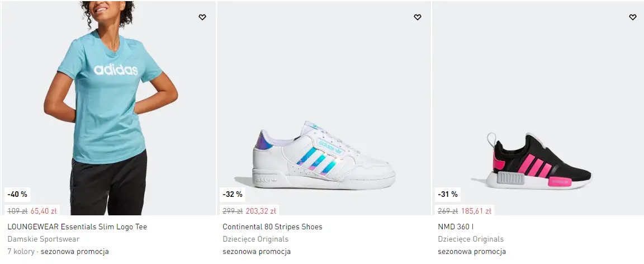This screenshot has height=264, width=644.
Task: Click Dziecięce Originals under NMD 360 I
Action: (x=471, y=239)
